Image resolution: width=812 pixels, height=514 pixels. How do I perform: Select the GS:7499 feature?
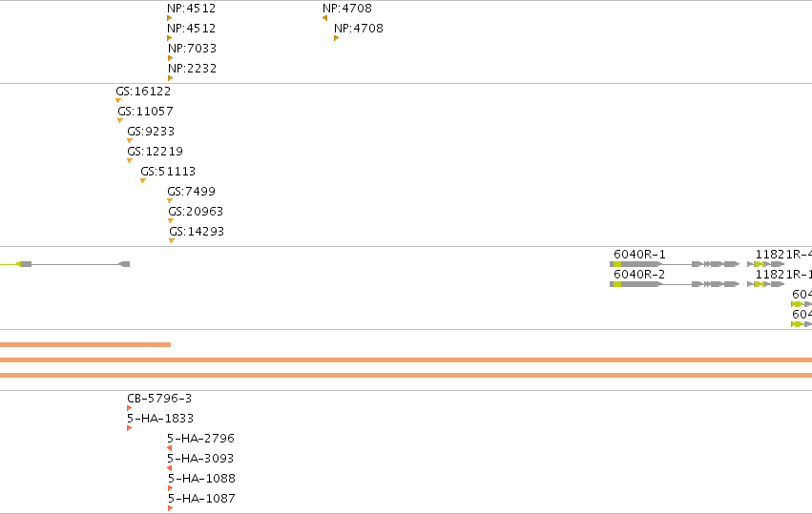pyautogui.click(x=170, y=201)
